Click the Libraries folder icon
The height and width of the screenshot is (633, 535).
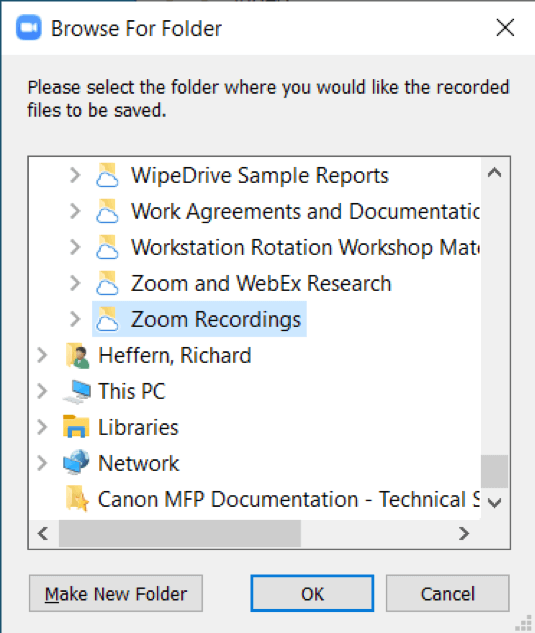(x=76, y=427)
